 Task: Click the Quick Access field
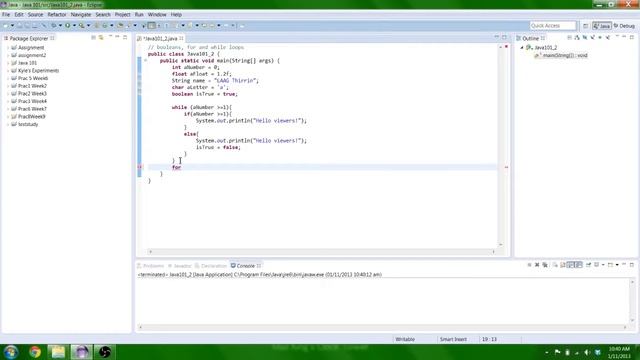point(553,26)
